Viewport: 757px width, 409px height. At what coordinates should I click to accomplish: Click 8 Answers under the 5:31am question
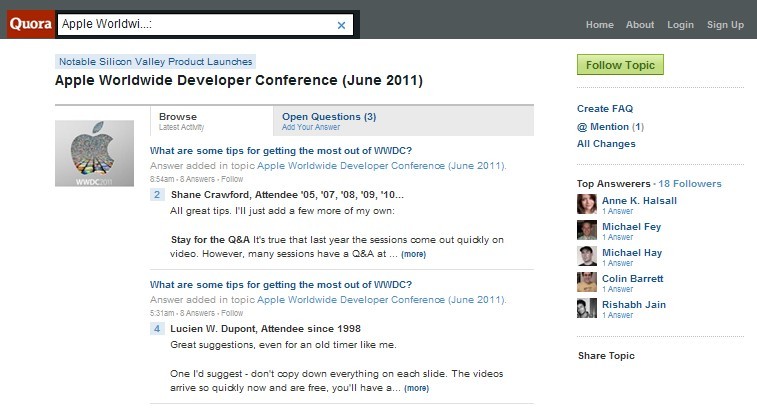pyautogui.click(x=197, y=313)
